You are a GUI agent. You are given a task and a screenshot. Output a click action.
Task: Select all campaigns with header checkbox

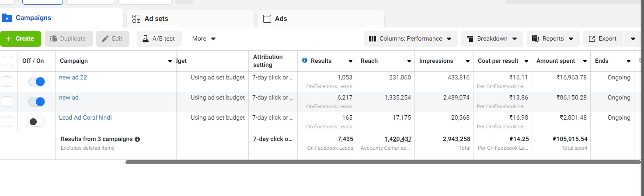click(7, 61)
